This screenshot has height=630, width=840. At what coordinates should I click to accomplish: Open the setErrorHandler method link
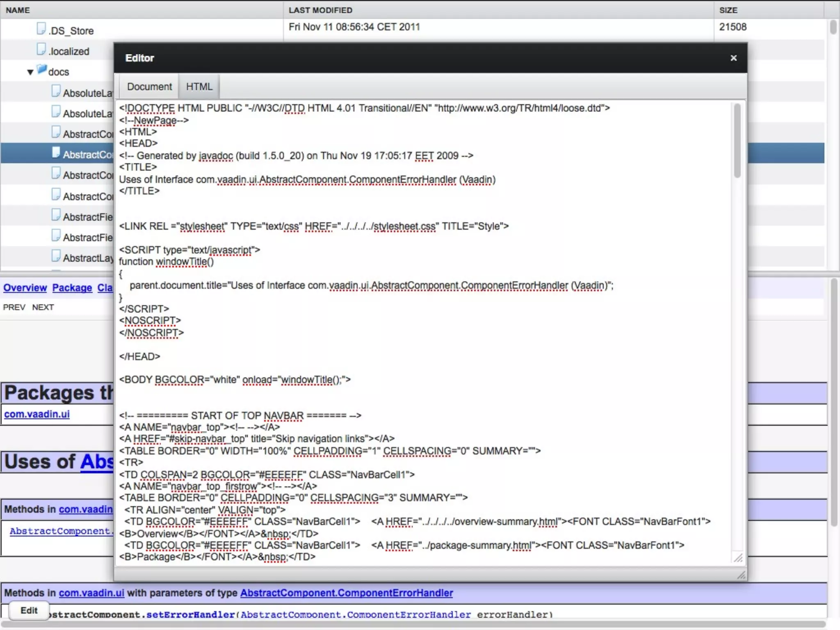[x=190, y=614]
